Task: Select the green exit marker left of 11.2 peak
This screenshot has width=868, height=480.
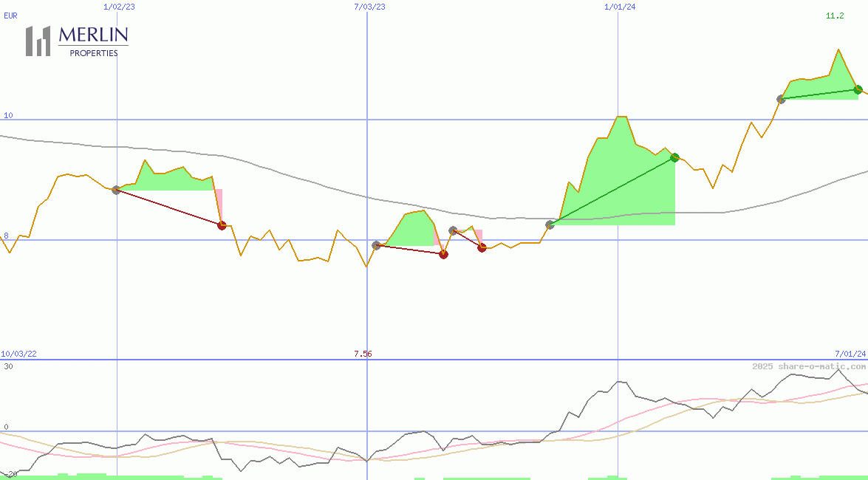Action: [x=858, y=89]
